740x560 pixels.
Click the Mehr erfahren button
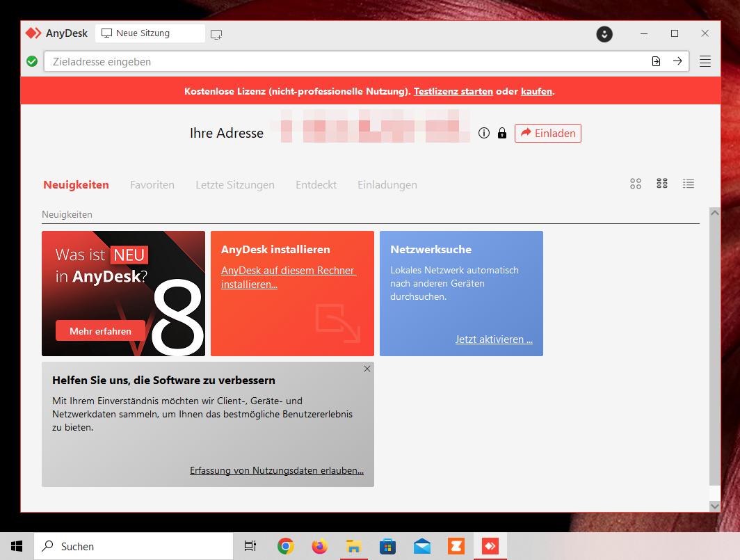(x=100, y=331)
